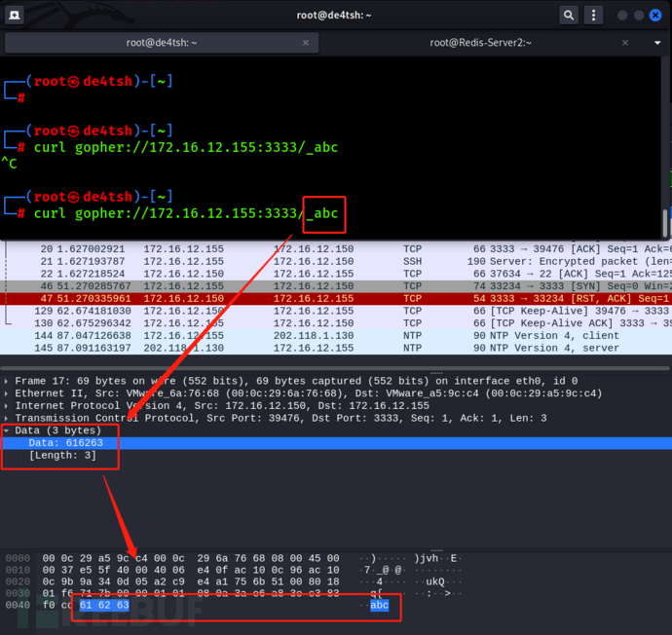Collapse the Data (3 bytes) section

[8, 430]
